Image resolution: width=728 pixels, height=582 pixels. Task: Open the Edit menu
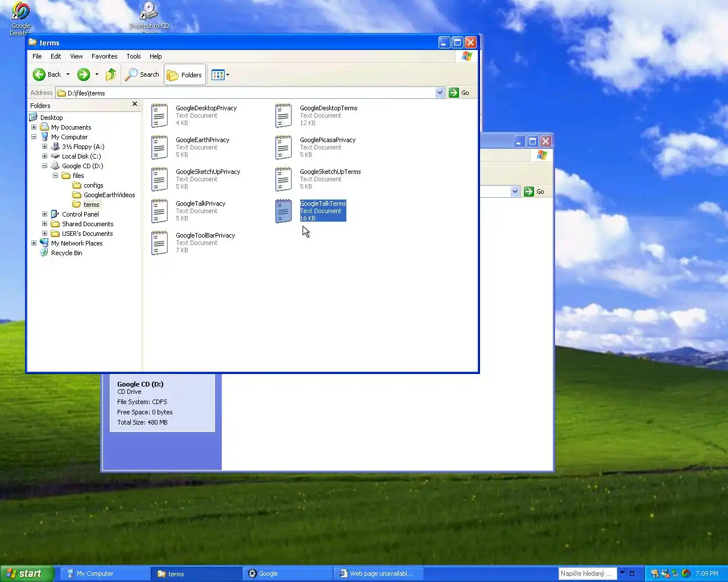pos(56,56)
